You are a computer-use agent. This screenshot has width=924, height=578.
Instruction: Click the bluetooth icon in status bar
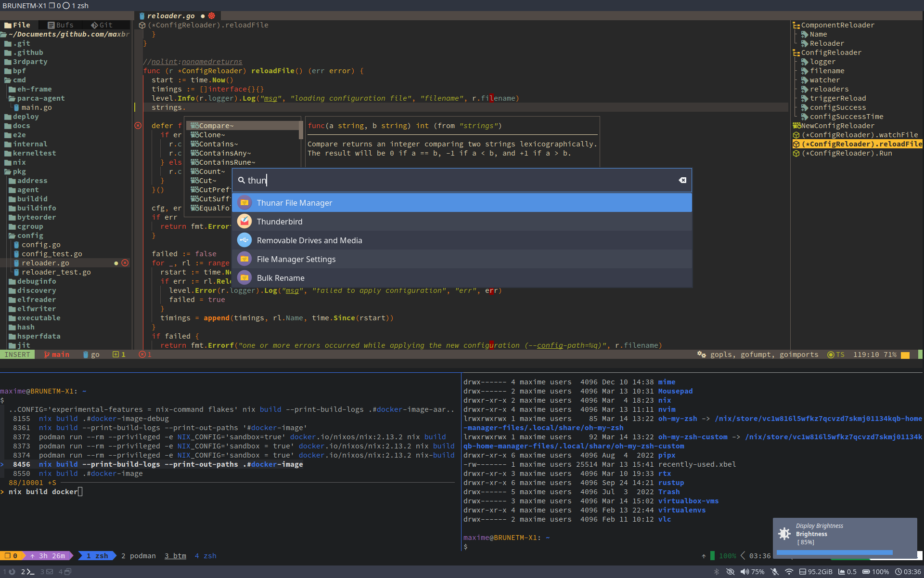pyautogui.click(x=716, y=572)
